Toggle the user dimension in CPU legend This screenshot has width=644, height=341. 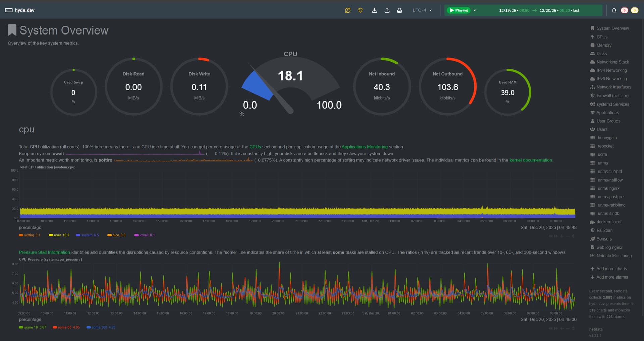click(57, 235)
